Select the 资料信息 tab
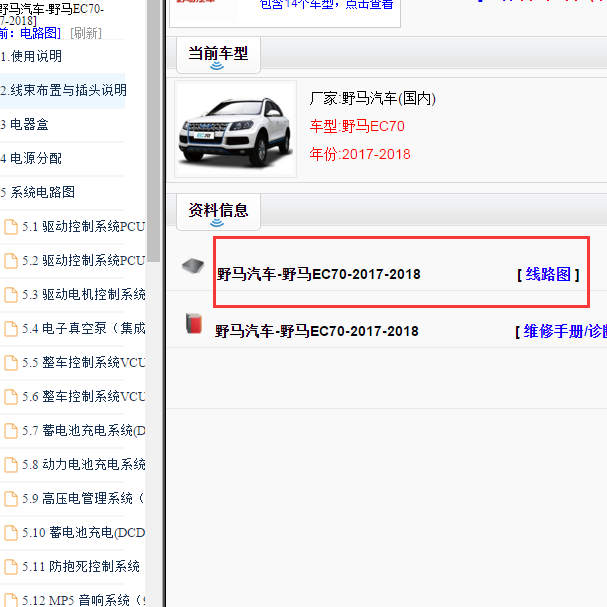 [218, 211]
